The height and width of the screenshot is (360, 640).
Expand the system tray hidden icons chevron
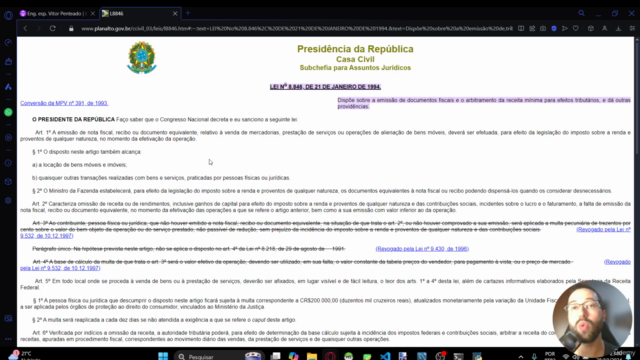521,356
